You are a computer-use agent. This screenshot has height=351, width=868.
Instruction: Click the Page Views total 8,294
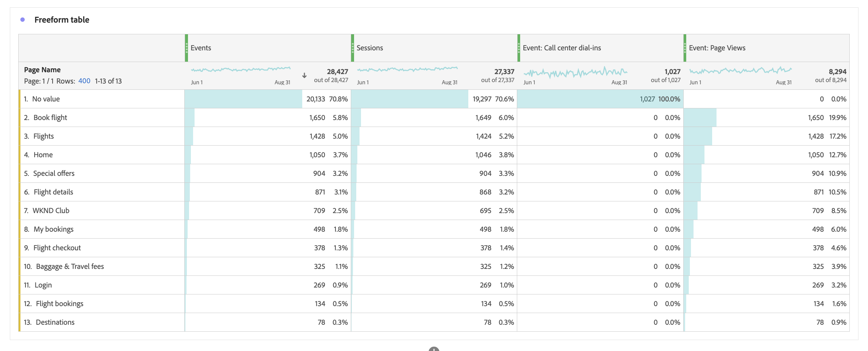pos(837,72)
